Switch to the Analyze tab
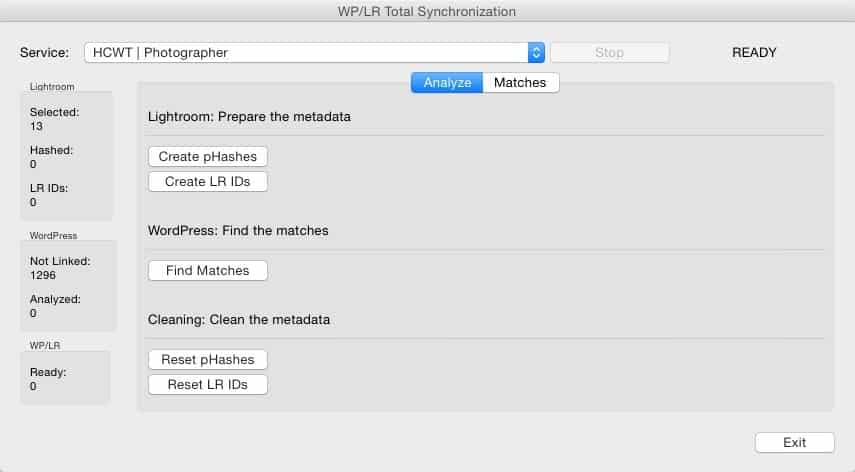This screenshot has height=472, width=855. click(x=447, y=82)
